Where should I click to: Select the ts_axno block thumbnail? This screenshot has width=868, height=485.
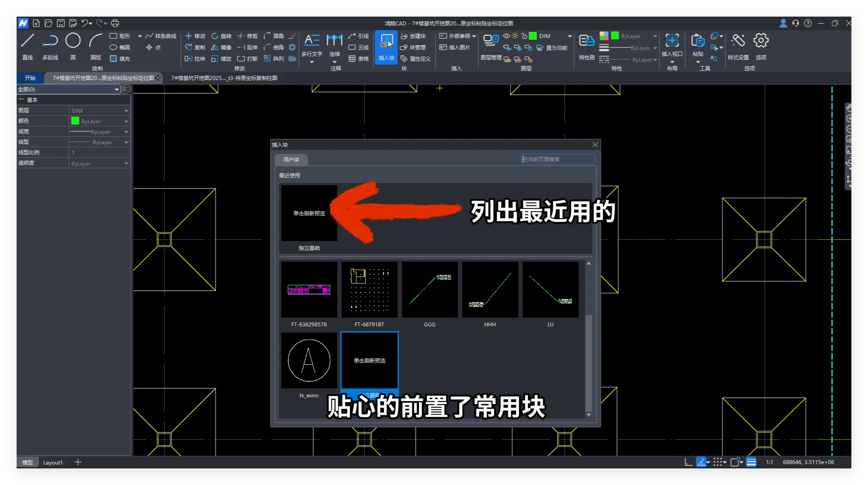309,360
